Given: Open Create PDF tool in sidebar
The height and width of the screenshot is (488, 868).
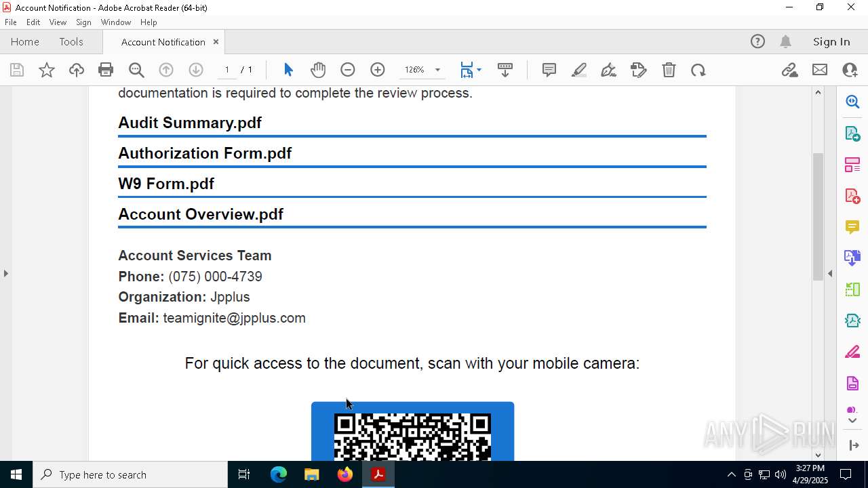Looking at the screenshot, I should click(852, 196).
